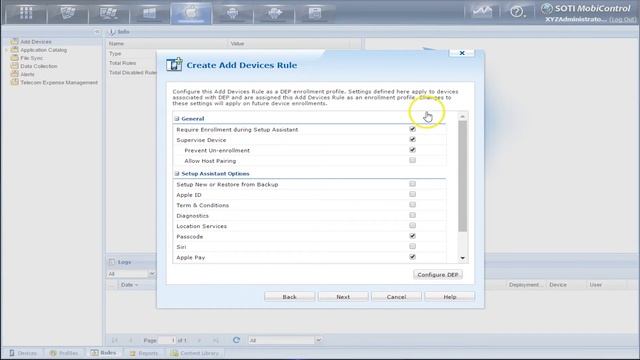Click the SOTI MobiControl logo
The image size is (640, 360).
(x=586, y=8)
